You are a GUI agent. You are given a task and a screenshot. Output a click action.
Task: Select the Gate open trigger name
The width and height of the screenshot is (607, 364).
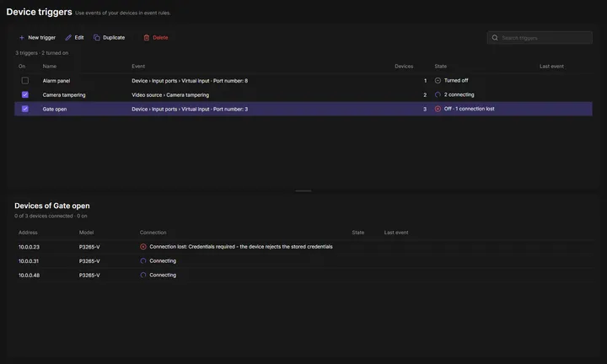[55, 109]
